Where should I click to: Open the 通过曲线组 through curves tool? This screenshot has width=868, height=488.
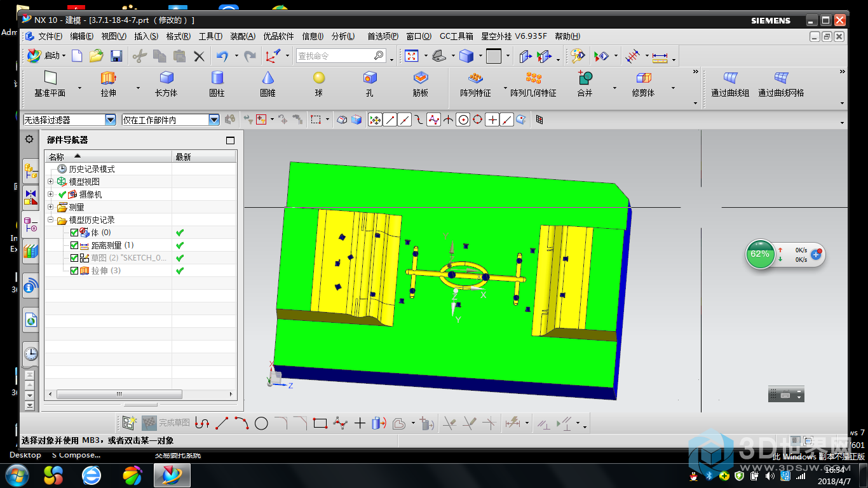[x=730, y=84]
